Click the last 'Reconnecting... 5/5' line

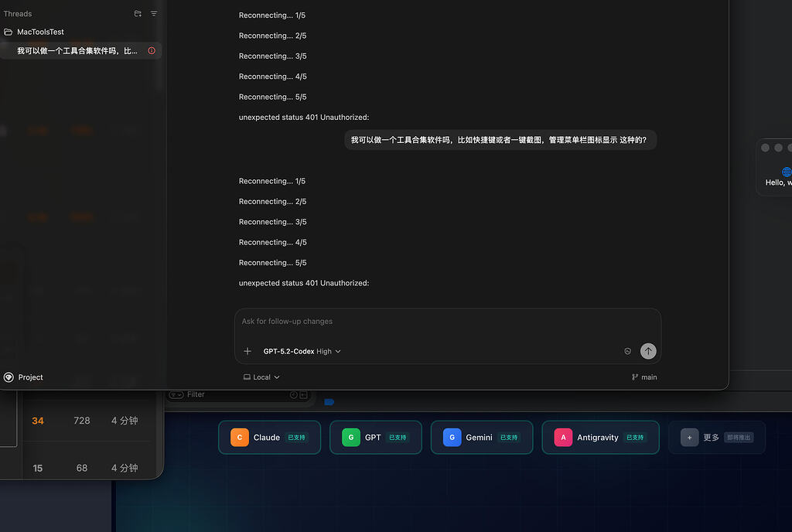[273, 262]
